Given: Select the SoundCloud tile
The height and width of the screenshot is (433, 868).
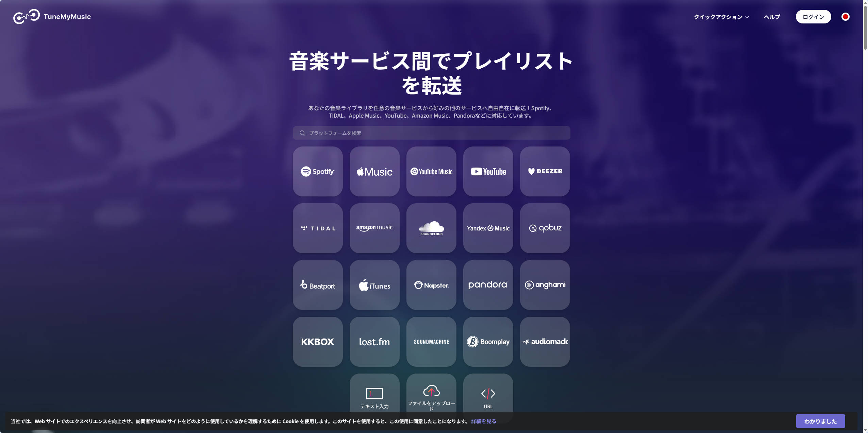Looking at the screenshot, I should coord(431,228).
